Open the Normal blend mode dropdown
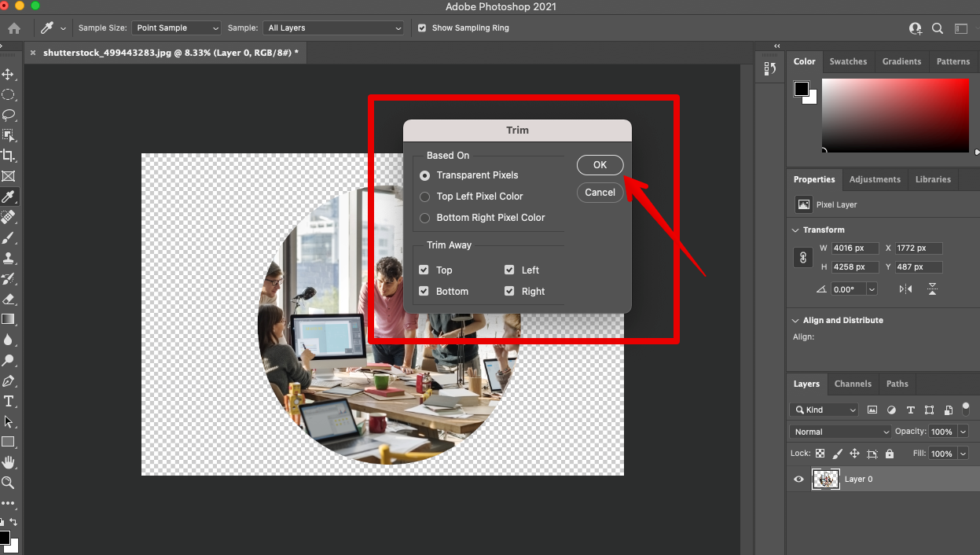This screenshot has height=555, width=980. (x=841, y=432)
